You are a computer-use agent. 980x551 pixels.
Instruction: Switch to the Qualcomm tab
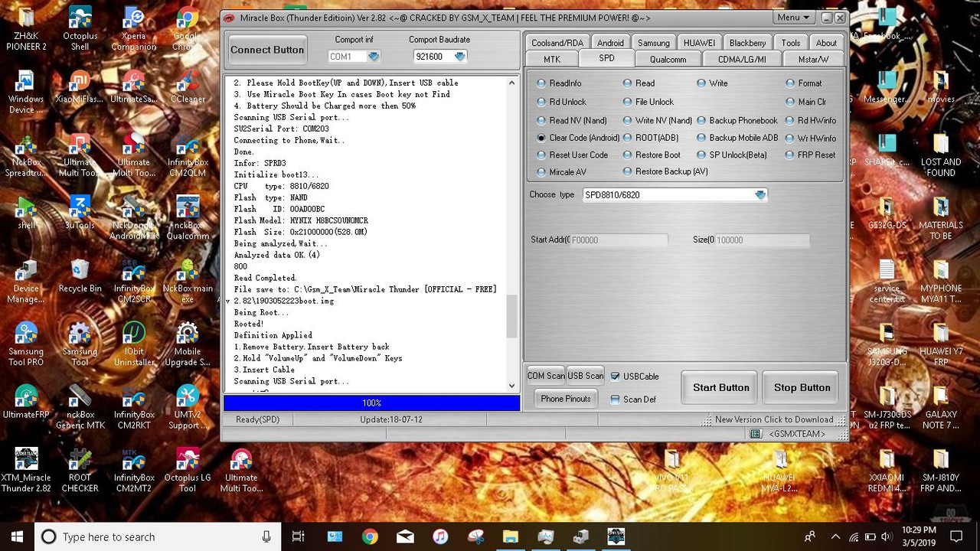click(x=668, y=60)
